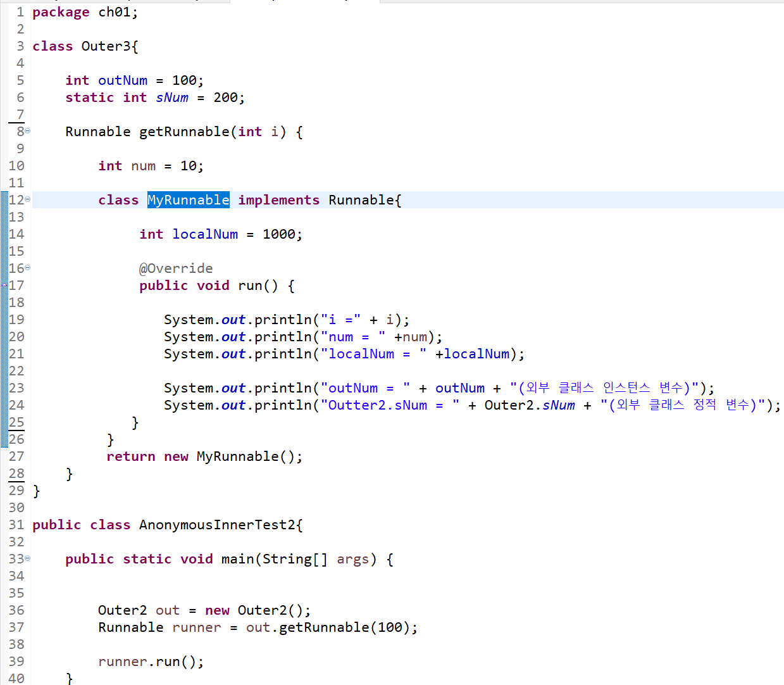
Task: Click the variable 'out' declared on line 36
Action: pos(168,610)
